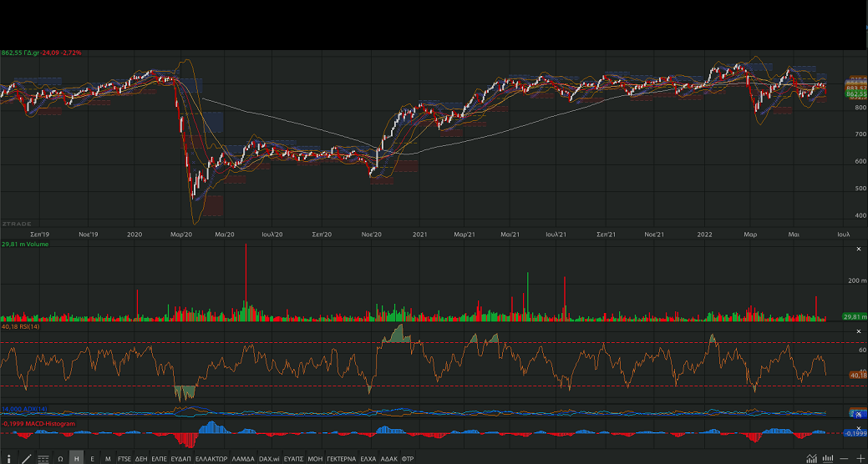Select the DAX.wi symbol

tap(269, 458)
